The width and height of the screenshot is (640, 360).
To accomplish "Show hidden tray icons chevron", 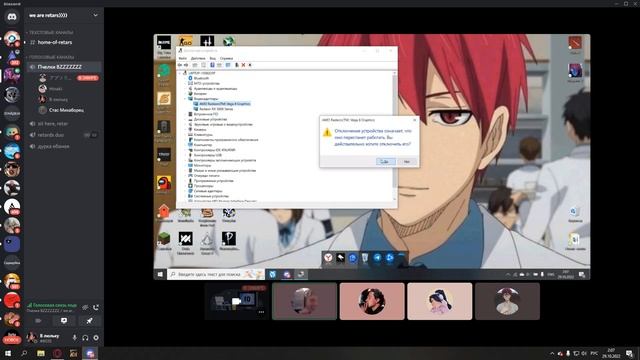I will pos(552,353).
